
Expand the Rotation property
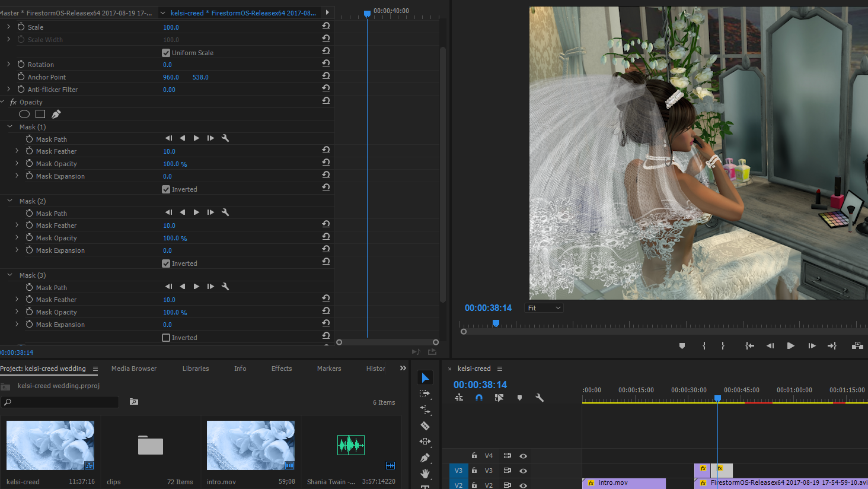tap(8, 64)
